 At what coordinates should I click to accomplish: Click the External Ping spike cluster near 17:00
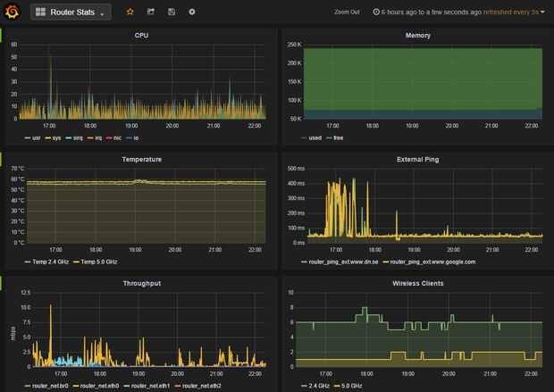click(341, 208)
